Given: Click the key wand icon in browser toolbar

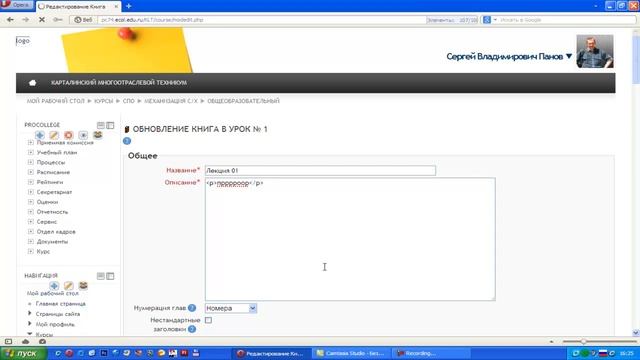Looking at the screenshot, I should tap(58, 20).
